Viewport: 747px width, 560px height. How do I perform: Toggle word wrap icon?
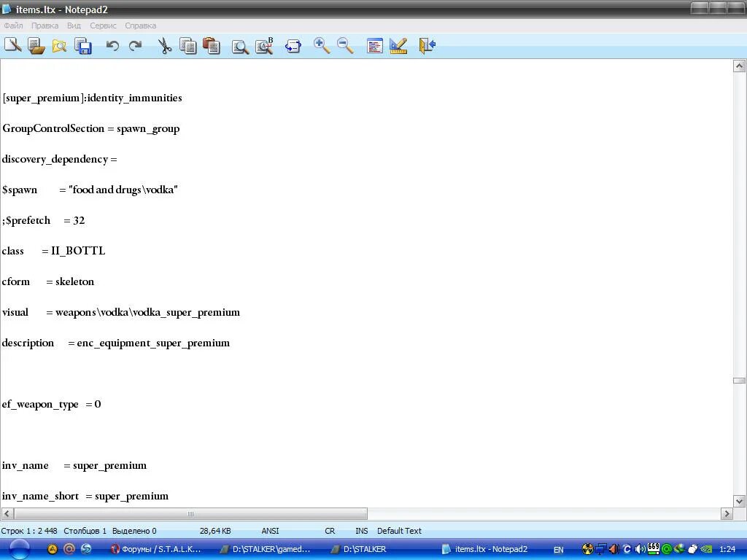point(293,46)
